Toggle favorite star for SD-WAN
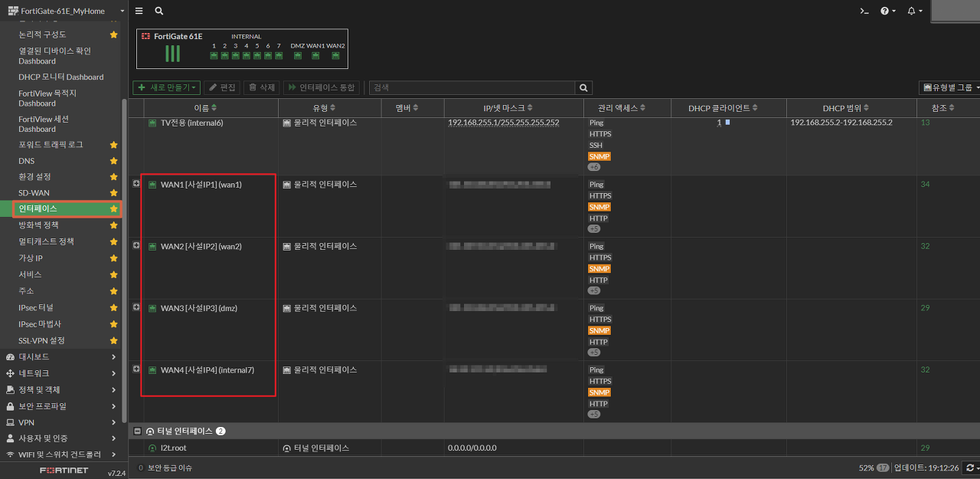980x479 pixels. click(x=113, y=193)
